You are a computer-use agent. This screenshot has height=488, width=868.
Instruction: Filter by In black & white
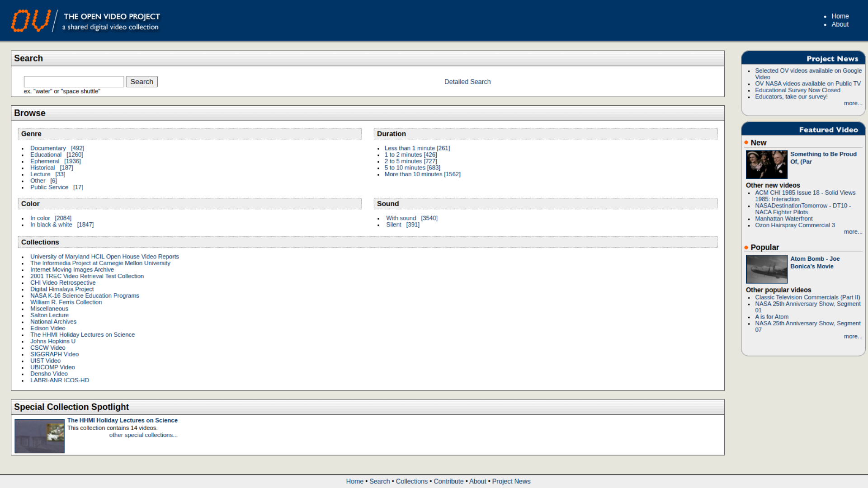tap(51, 225)
